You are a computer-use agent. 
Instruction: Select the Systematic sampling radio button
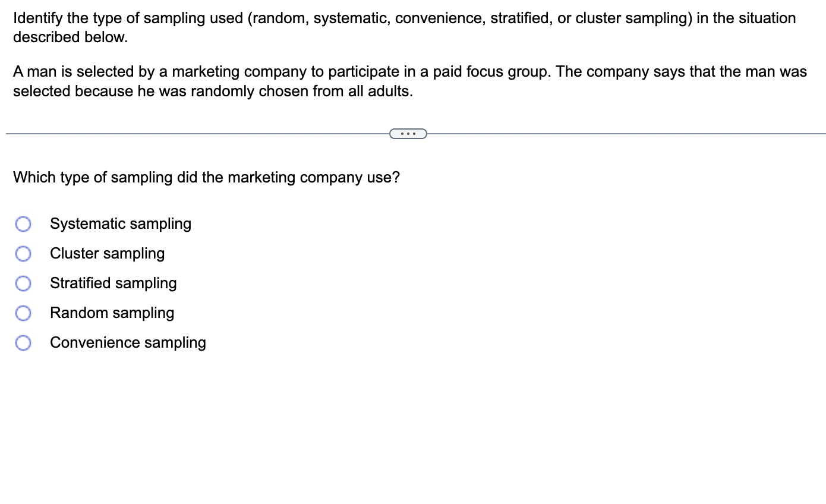coord(23,224)
